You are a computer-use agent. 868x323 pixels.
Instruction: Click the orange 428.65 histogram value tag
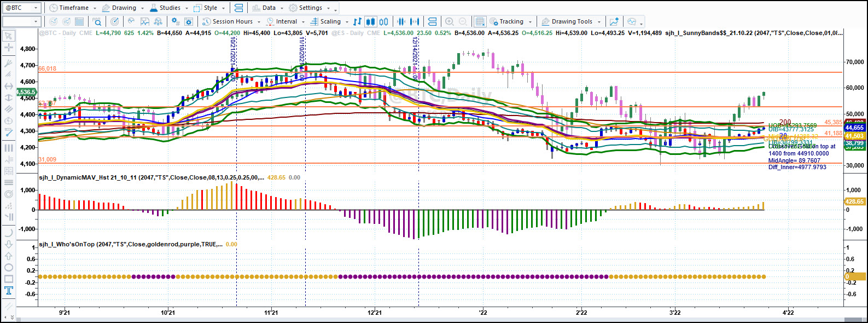(854, 201)
